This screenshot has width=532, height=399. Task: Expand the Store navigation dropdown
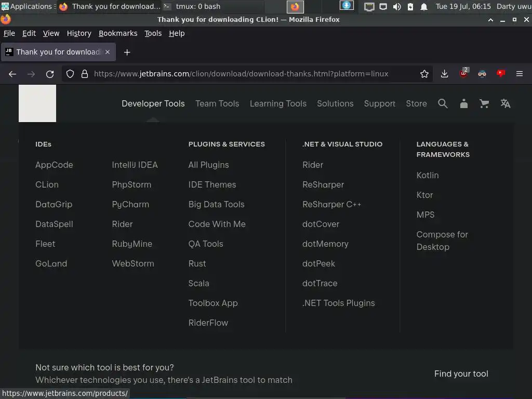click(x=416, y=103)
